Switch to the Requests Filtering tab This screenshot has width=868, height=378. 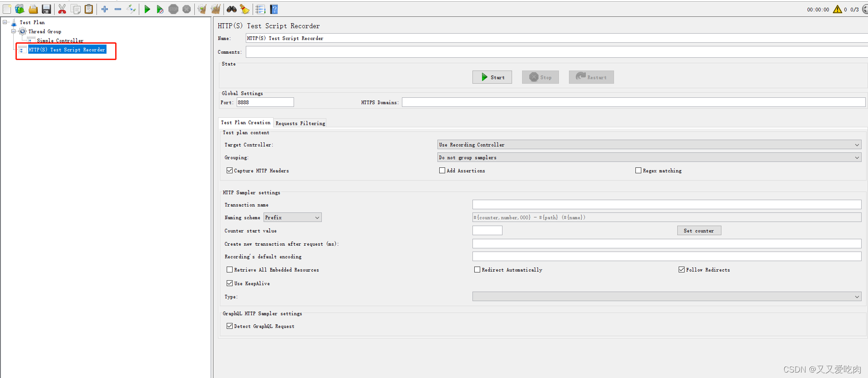[300, 123]
